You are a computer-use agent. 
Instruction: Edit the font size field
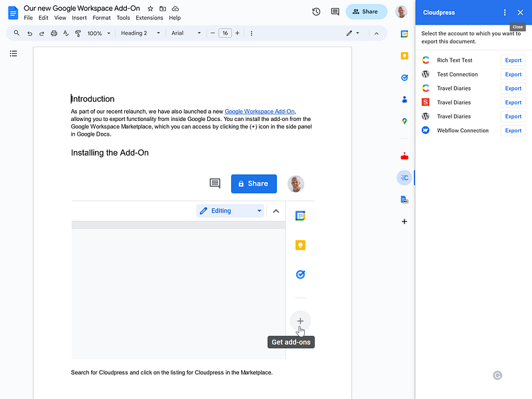[x=225, y=33]
